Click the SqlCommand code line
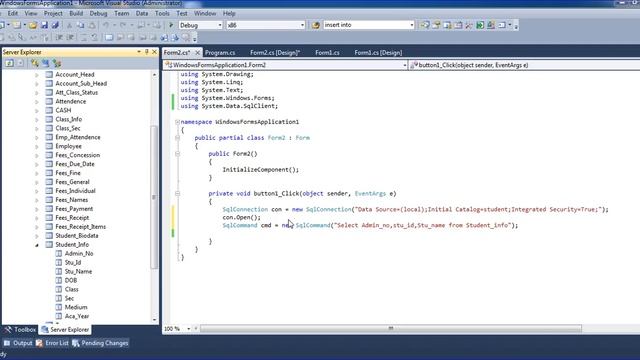 (370, 225)
